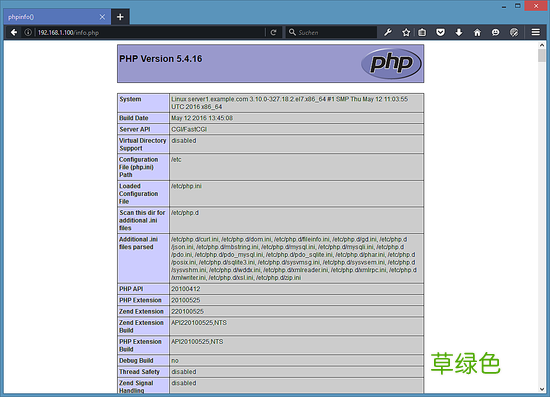Open the chat smiley icon in toolbar
The height and width of the screenshot is (397, 550).
(x=495, y=33)
